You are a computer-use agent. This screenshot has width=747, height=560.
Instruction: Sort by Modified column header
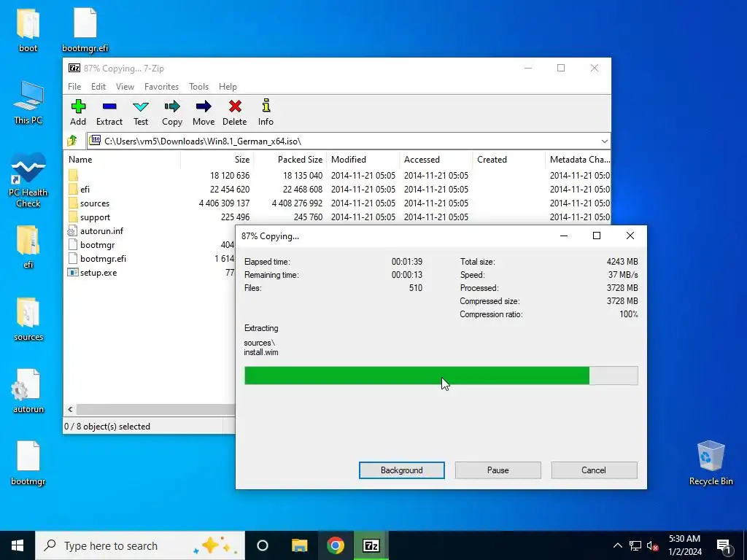pyautogui.click(x=363, y=160)
